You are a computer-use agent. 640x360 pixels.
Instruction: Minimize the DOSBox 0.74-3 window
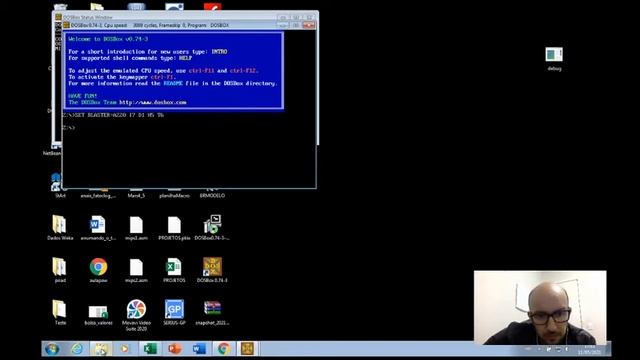tap(282, 25)
